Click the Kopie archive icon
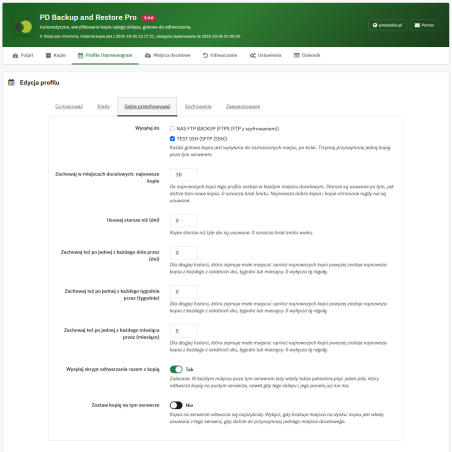 (x=48, y=56)
